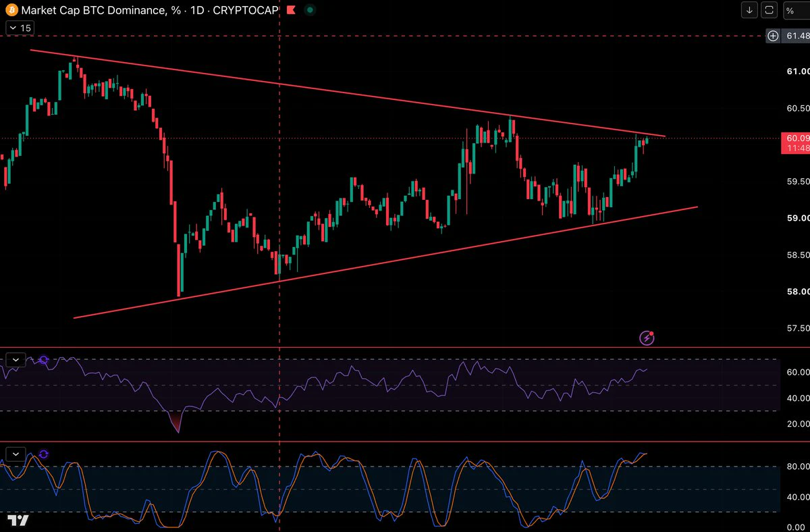
Task: Expand the RSI pane legend chevron
Action: click(x=16, y=359)
